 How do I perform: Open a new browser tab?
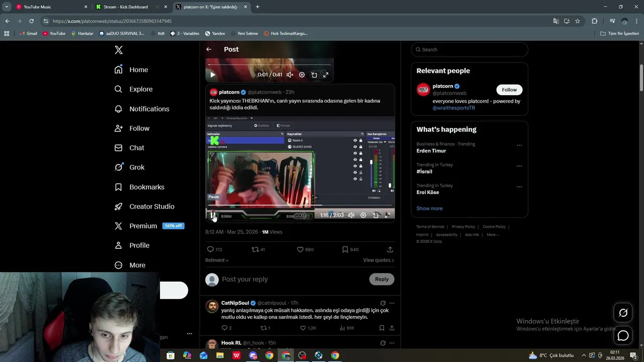(x=258, y=7)
